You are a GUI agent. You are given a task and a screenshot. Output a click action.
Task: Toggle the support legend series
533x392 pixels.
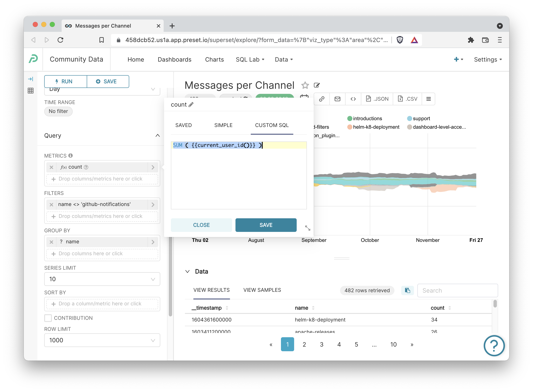421,118
